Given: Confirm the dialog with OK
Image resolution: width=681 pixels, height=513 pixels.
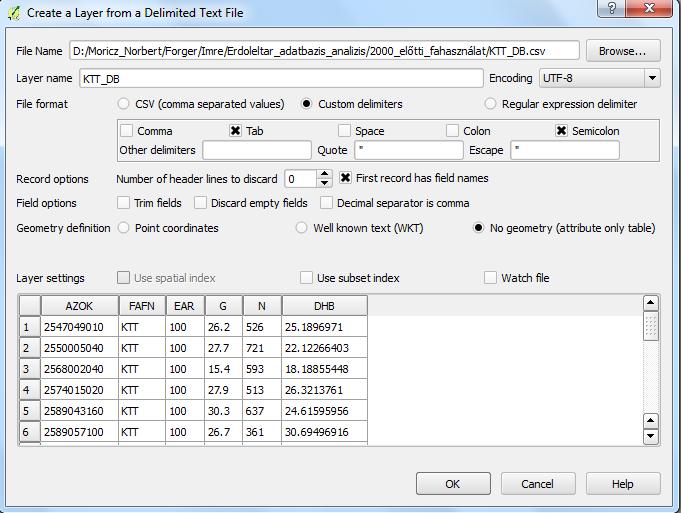Looking at the screenshot, I should pos(453,483).
